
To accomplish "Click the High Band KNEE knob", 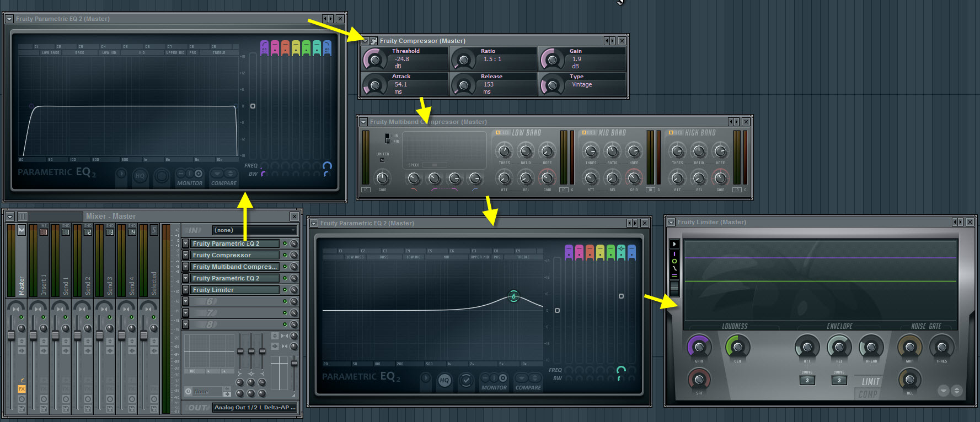I will (720, 150).
